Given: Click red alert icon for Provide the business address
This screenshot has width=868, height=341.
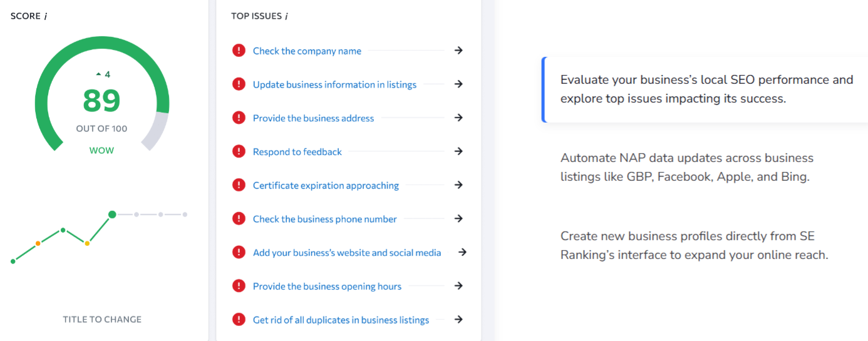Looking at the screenshot, I should click(239, 118).
